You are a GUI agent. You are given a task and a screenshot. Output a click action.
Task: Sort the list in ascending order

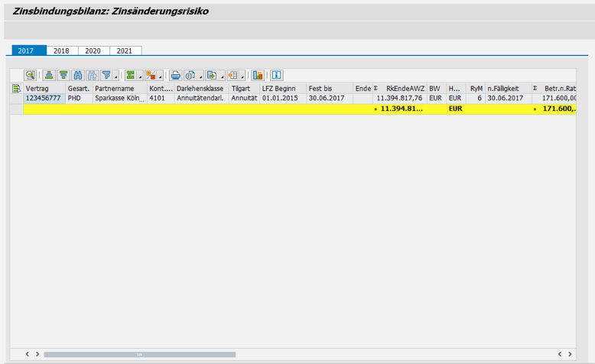49,75
